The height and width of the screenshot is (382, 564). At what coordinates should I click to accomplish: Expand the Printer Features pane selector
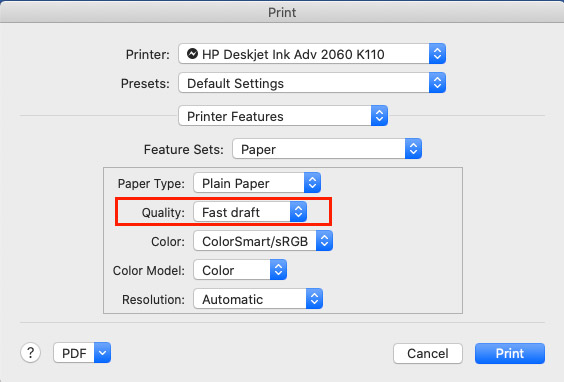click(x=283, y=116)
